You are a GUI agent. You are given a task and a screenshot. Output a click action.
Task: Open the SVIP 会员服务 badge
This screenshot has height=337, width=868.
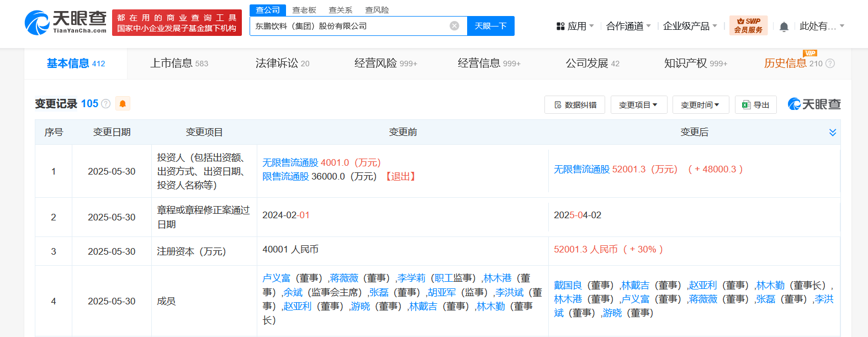(x=748, y=25)
